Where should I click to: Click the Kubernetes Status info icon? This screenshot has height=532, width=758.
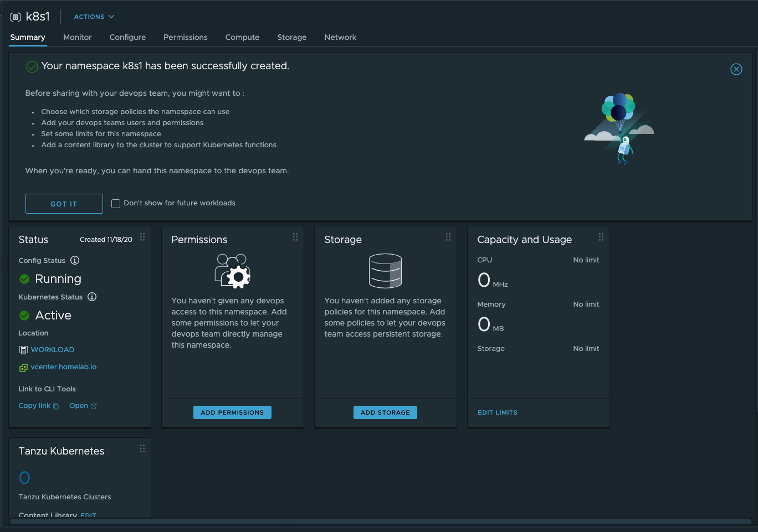tap(92, 297)
